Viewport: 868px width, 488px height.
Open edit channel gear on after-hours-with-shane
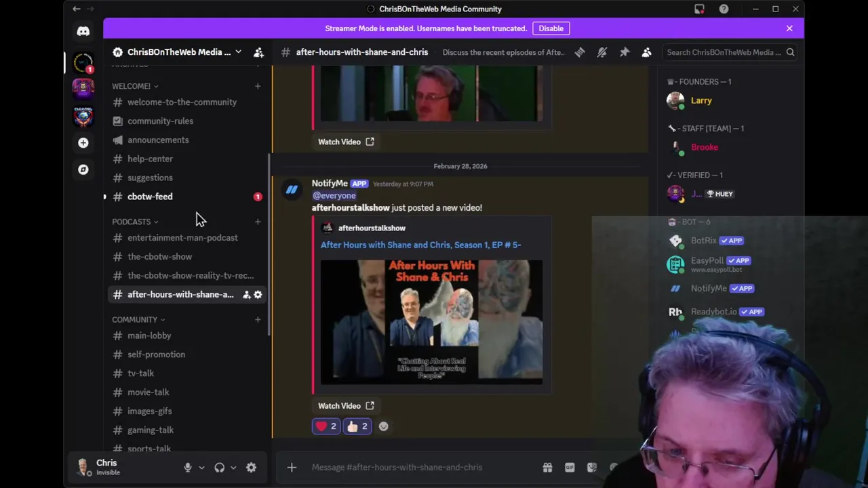[258, 295]
